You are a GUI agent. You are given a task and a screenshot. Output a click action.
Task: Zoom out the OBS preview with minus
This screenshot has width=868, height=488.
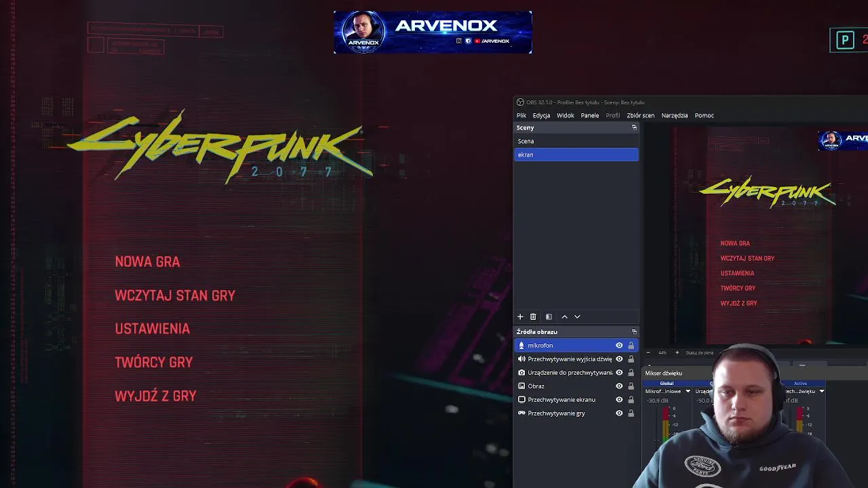click(648, 352)
